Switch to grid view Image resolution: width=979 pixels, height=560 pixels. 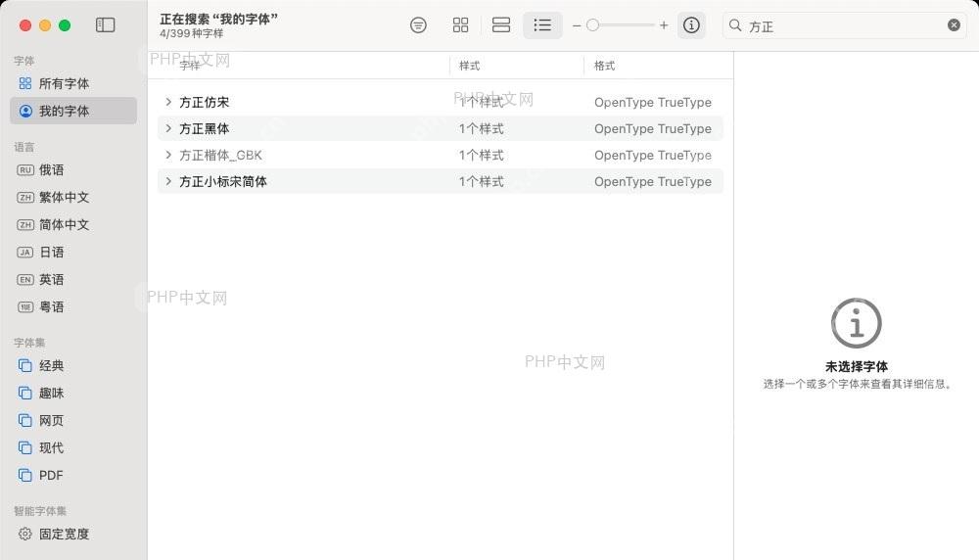coord(460,25)
